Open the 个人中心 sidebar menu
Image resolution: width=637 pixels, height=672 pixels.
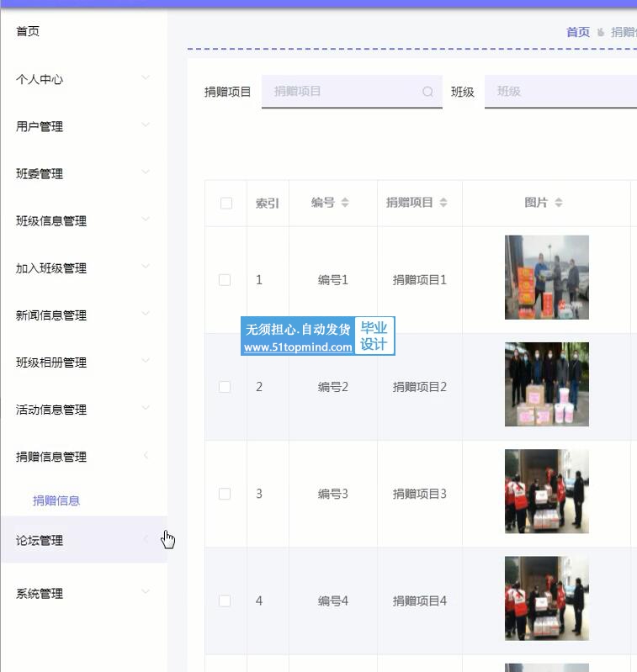pos(84,79)
